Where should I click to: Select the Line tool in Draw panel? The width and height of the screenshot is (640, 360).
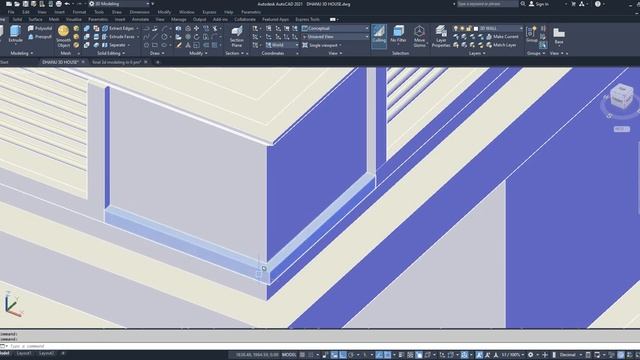155,37
